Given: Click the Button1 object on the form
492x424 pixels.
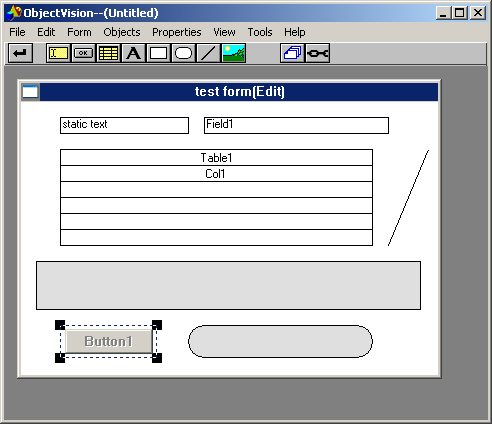Looking at the screenshot, I should 108,341.
